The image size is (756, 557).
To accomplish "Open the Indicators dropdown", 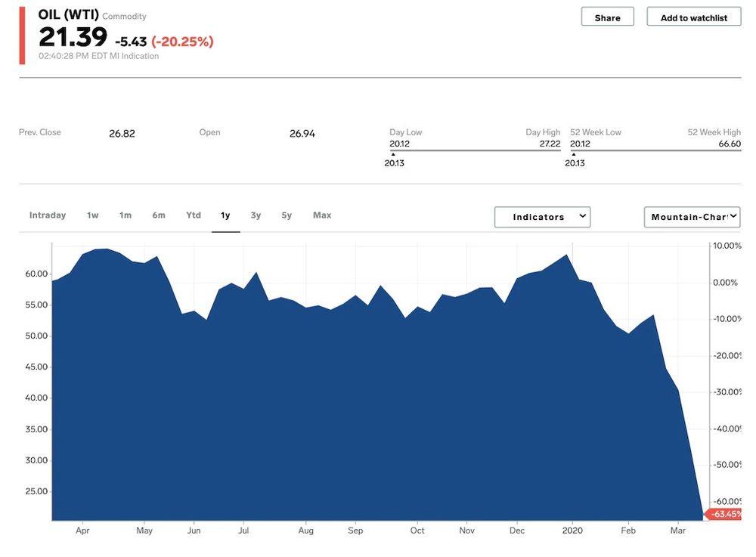I will coord(542,217).
